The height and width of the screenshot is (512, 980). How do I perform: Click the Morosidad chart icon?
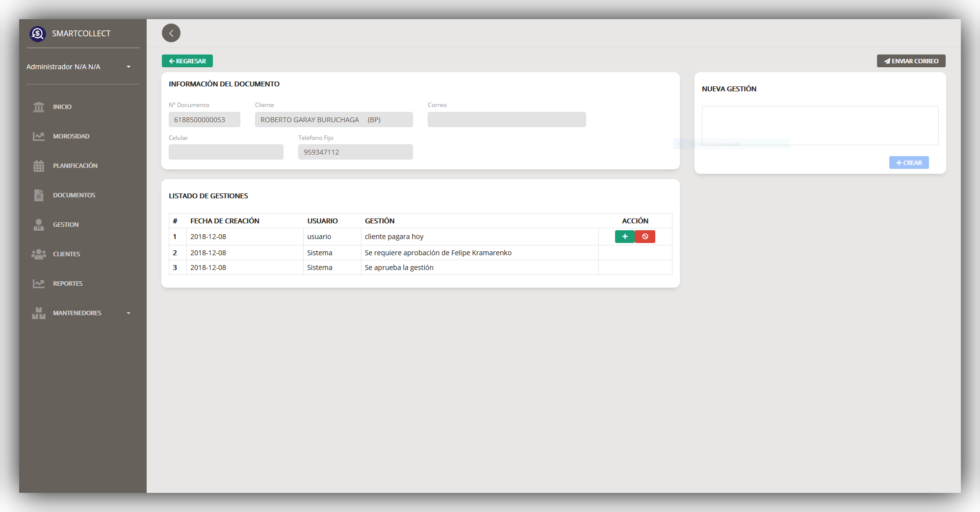[39, 136]
